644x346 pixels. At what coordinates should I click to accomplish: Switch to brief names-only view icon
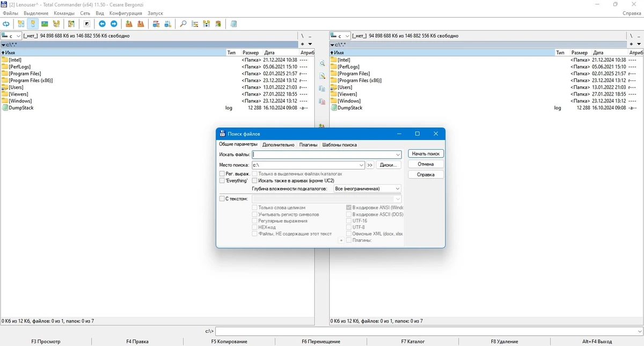21,24
